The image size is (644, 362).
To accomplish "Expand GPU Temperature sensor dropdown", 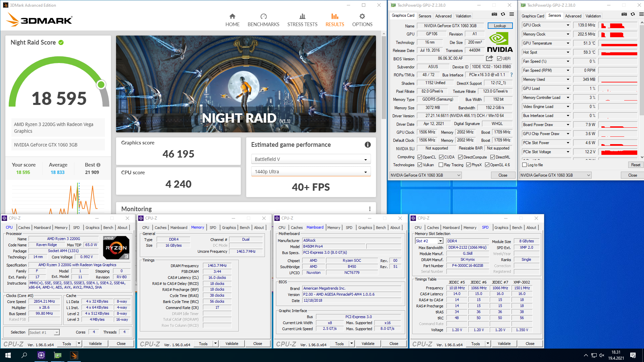I will (568, 43).
